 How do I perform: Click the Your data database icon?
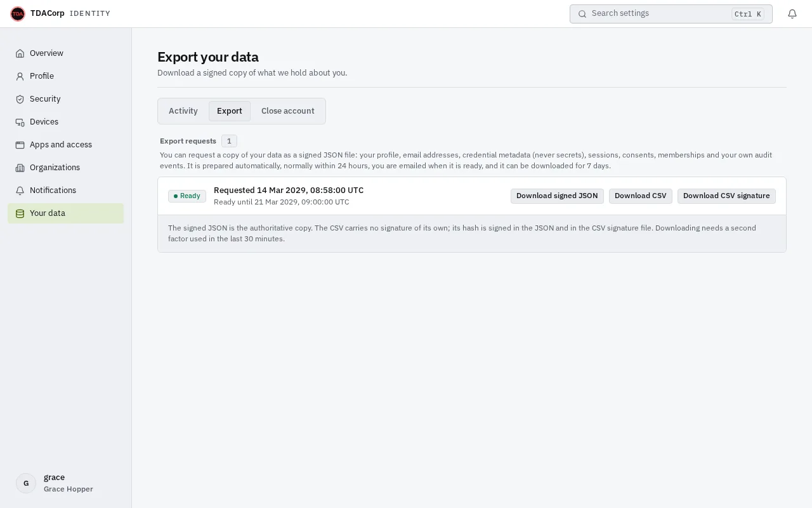click(x=20, y=213)
